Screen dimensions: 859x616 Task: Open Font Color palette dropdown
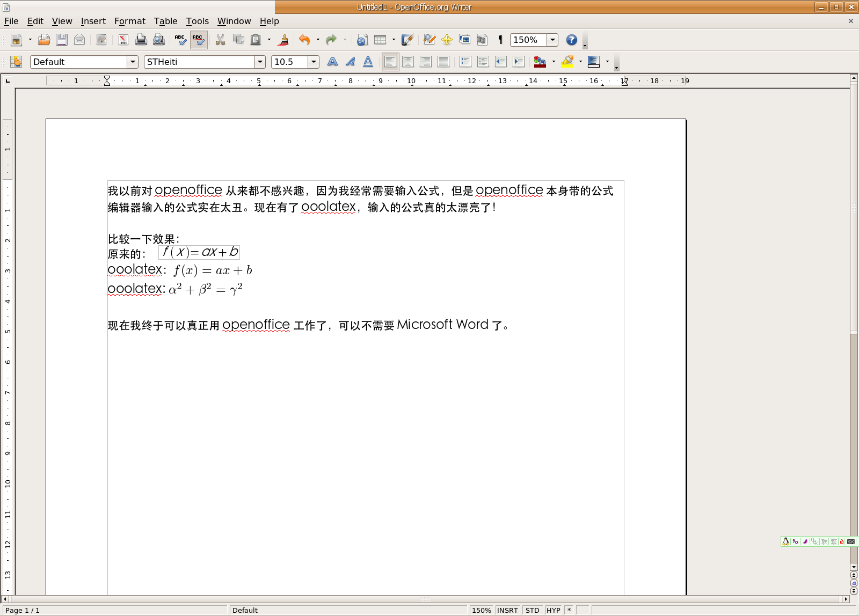[554, 62]
